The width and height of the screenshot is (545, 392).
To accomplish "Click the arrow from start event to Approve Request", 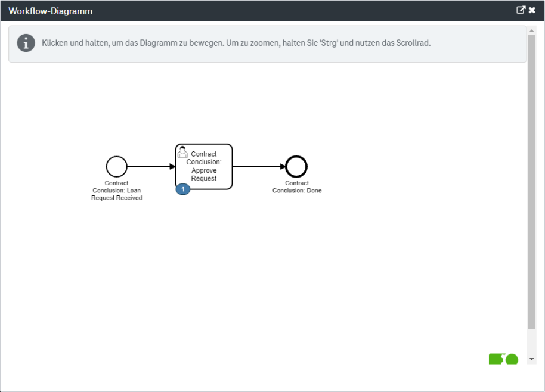I will 151,167.
